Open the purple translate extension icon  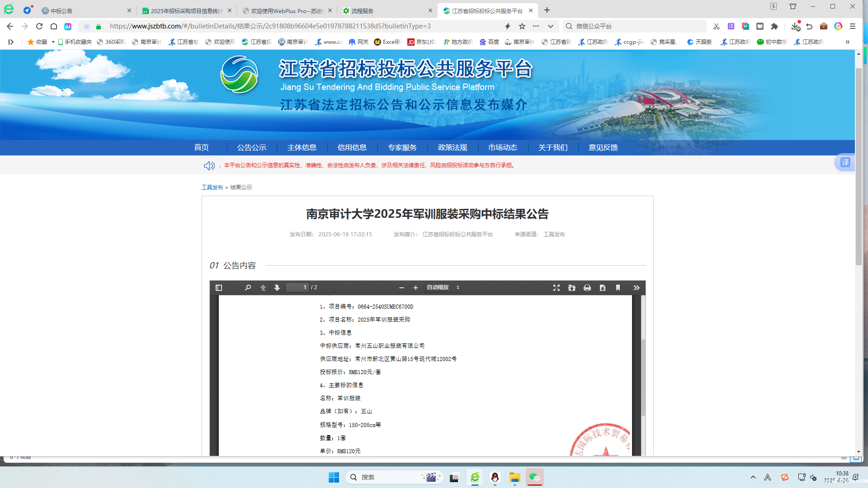731,26
